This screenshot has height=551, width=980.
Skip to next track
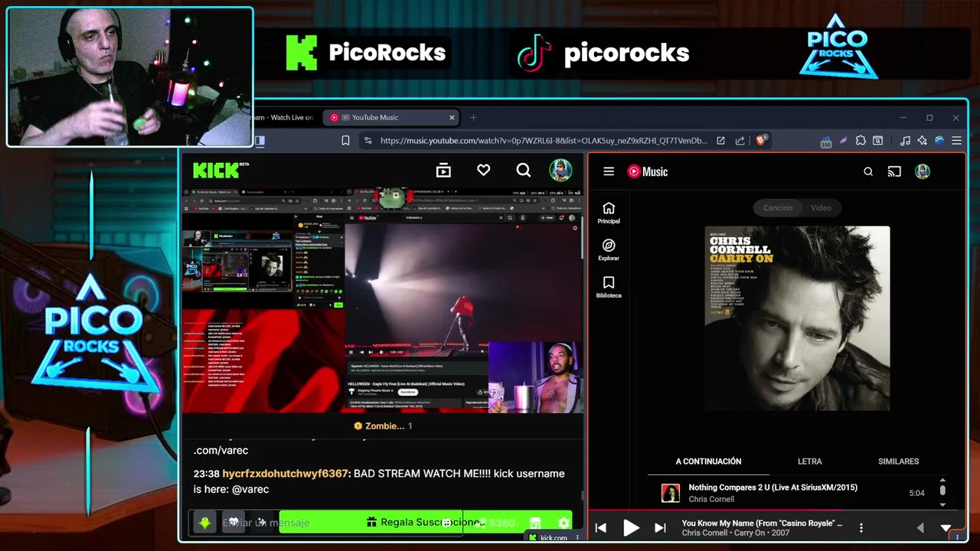click(660, 527)
